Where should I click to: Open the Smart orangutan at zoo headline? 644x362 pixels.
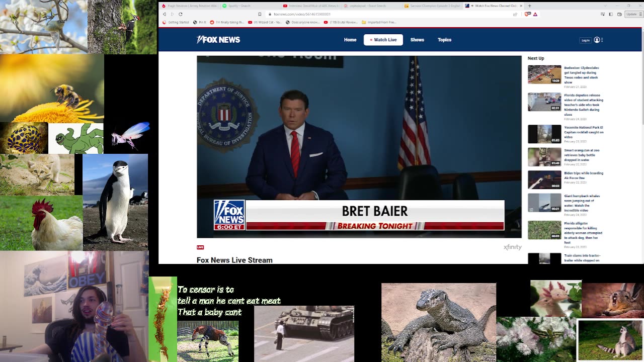582,155
